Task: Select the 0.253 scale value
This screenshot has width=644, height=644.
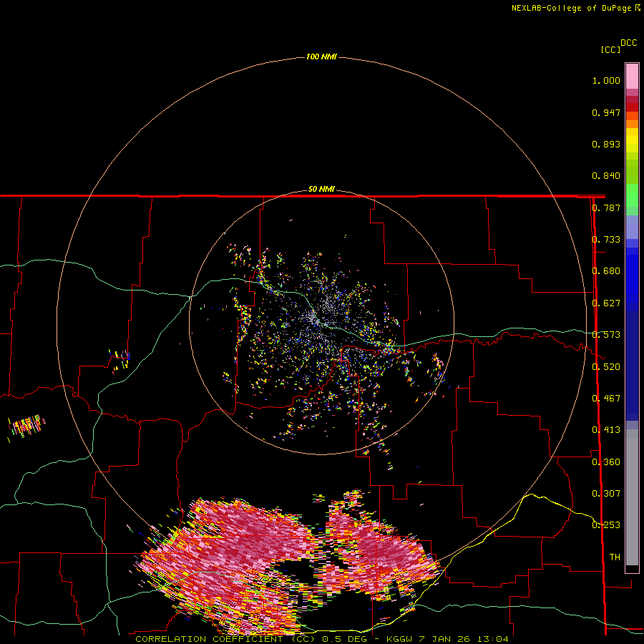Action: coord(606,525)
